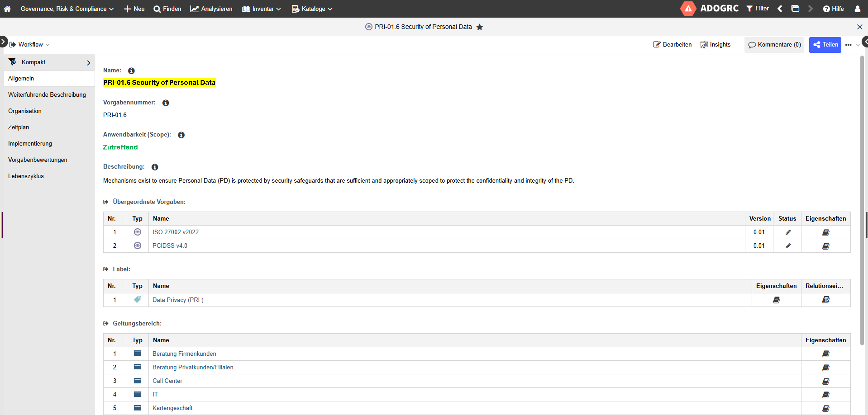Screen dimensions: 868x415
Task: Open Insights view
Action: tap(715, 45)
